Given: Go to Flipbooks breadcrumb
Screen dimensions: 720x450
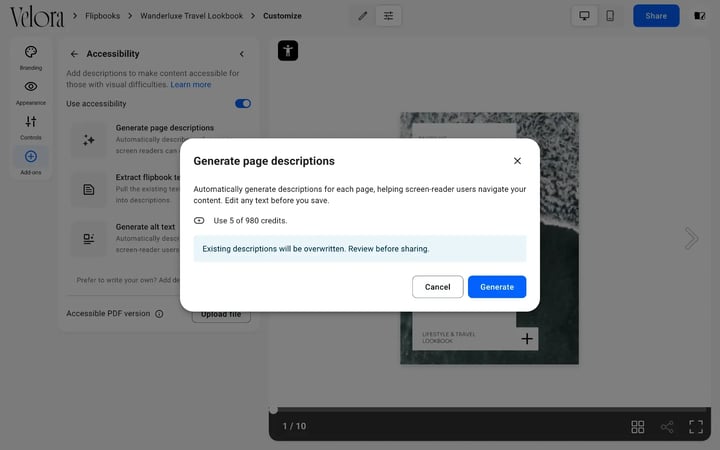Looking at the screenshot, I should pyautogui.click(x=102, y=16).
